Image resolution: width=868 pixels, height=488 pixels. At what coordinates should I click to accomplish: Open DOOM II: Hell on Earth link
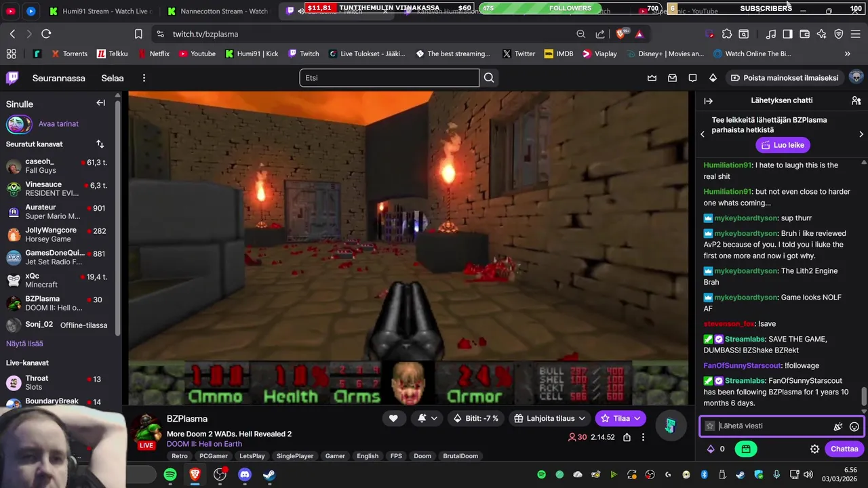point(204,444)
